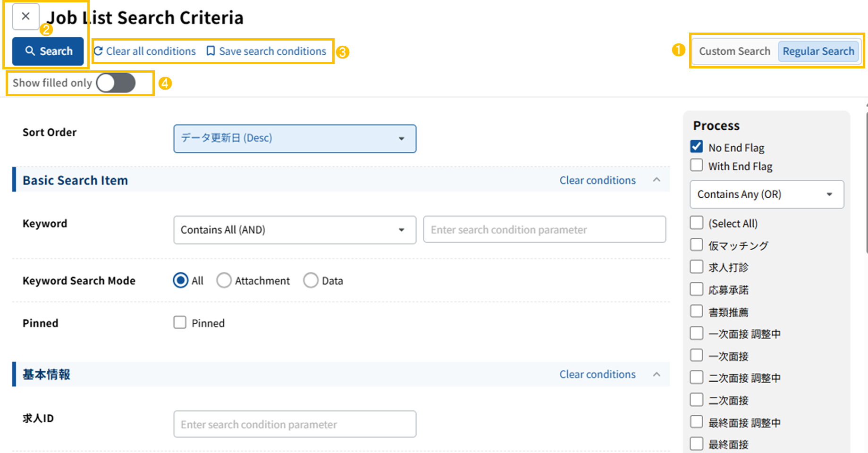Uncheck the No End Flag checkbox
Viewport: 868px width, 453px height.
click(x=697, y=147)
